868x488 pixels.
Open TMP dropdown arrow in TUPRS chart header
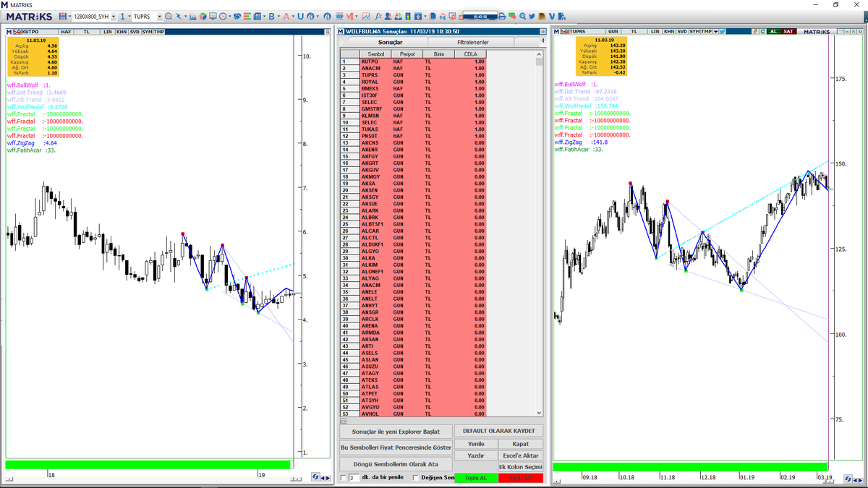pyautogui.click(x=715, y=32)
